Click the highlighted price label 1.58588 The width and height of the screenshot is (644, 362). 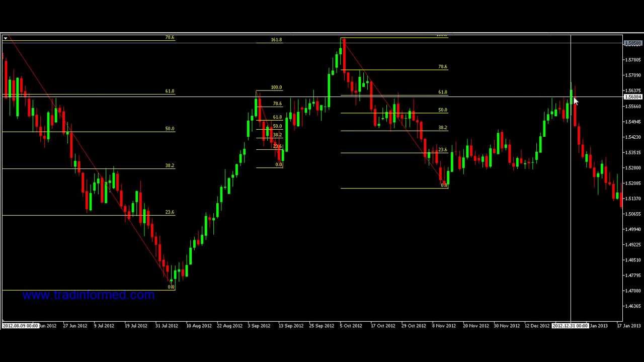point(633,44)
